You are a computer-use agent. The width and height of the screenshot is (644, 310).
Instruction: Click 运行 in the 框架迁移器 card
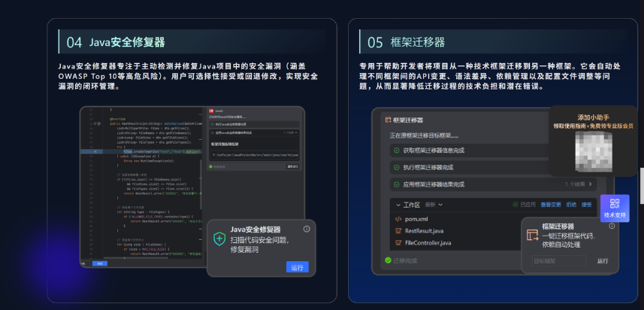(x=603, y=261)
